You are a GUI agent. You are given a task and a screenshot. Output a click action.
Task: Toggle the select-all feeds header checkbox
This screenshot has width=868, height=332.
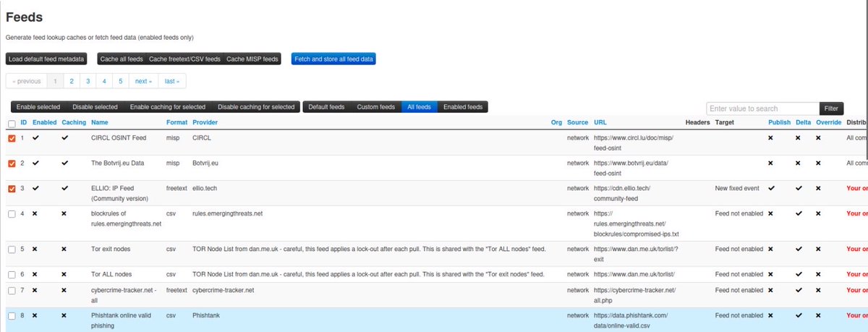point(12,124)
